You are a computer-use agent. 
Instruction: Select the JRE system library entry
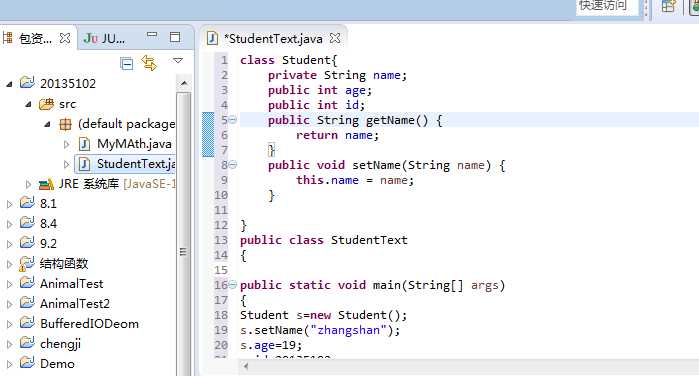tap(117, 184)
